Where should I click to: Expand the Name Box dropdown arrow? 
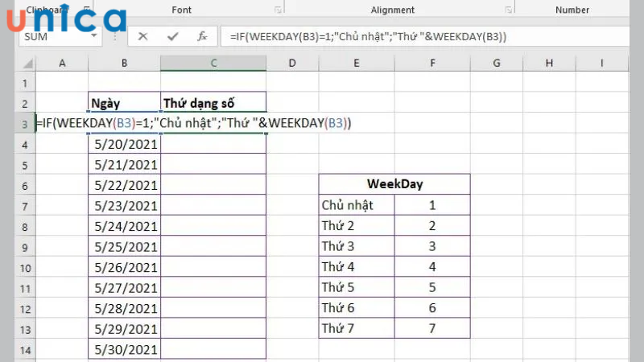pos(94,37)
